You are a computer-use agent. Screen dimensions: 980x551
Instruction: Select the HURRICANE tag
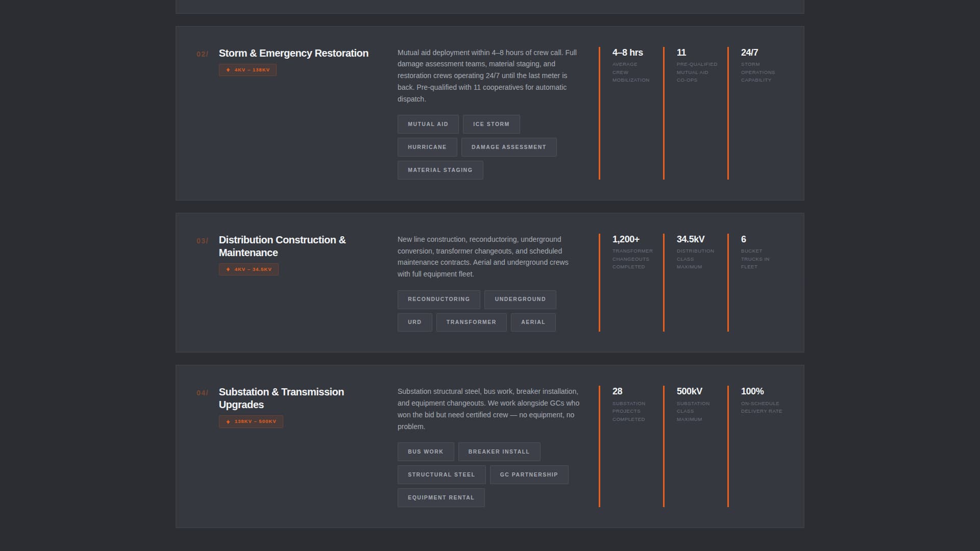coord(427,147)
